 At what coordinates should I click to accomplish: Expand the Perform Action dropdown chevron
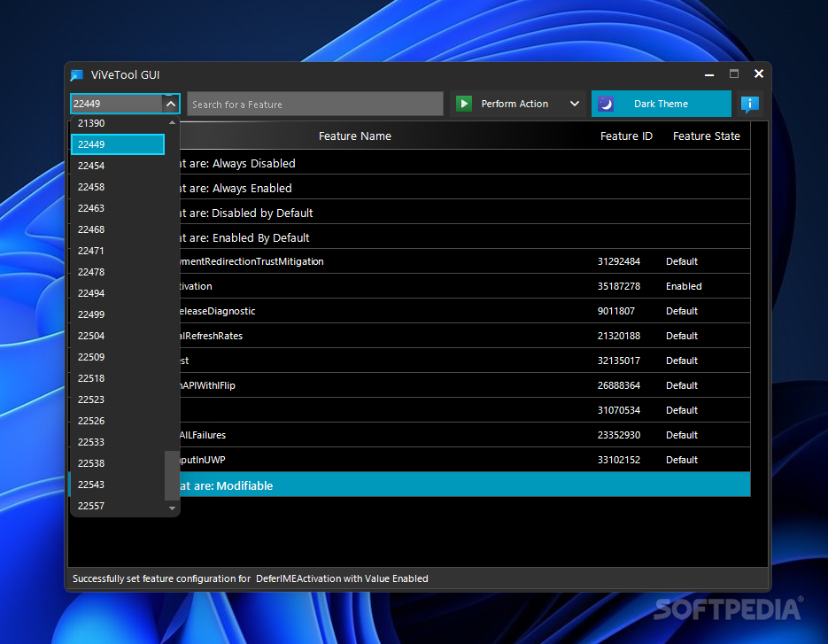pos(575,104)
